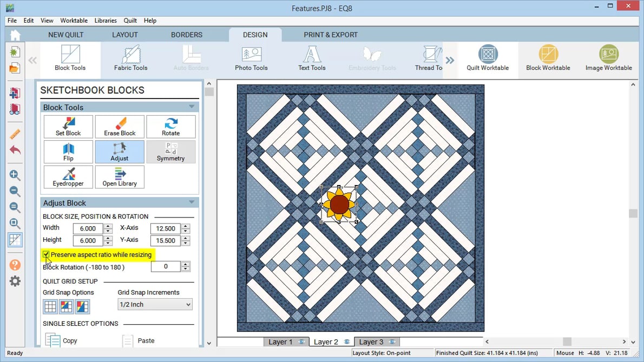Image resolution: width=644 pixels, height=362 pixels.
Task: Select the Set Block tool
Action: (x=68, y=127)
